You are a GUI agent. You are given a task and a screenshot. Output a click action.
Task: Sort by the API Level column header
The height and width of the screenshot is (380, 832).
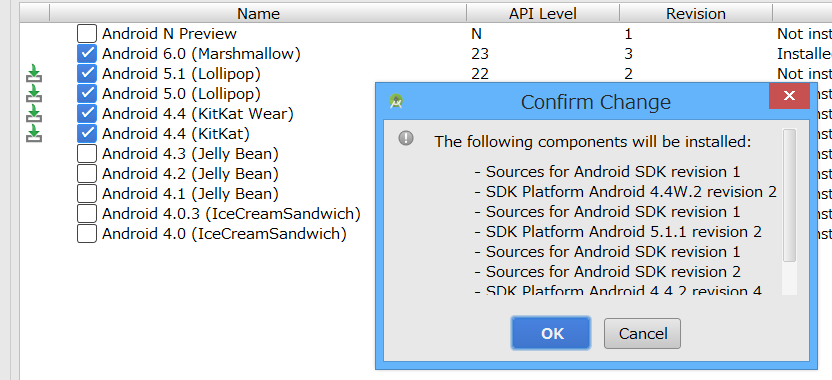coord(543,13)
